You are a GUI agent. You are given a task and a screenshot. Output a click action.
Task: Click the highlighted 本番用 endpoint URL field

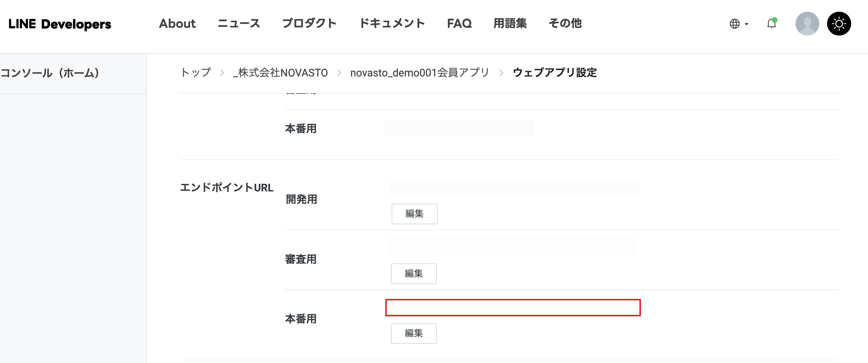point(512,308)
